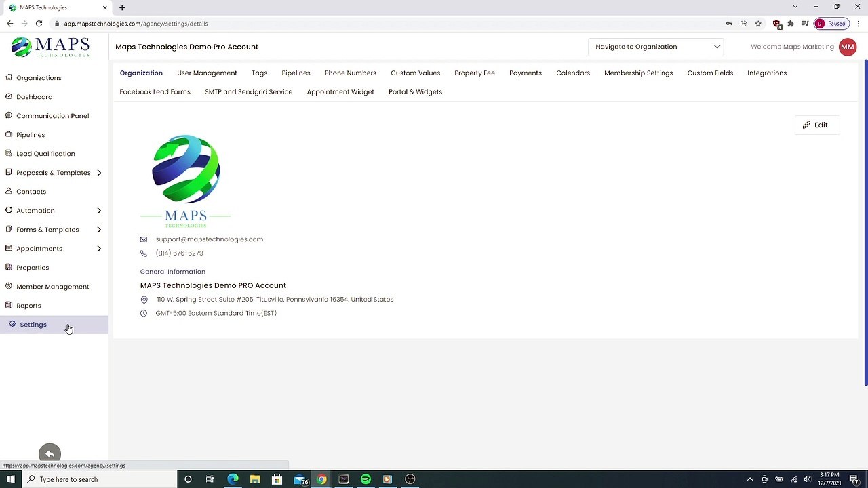Open Navigate to Organization dropdown
This screenshot has height=488, width=868.
coord(657,47)
